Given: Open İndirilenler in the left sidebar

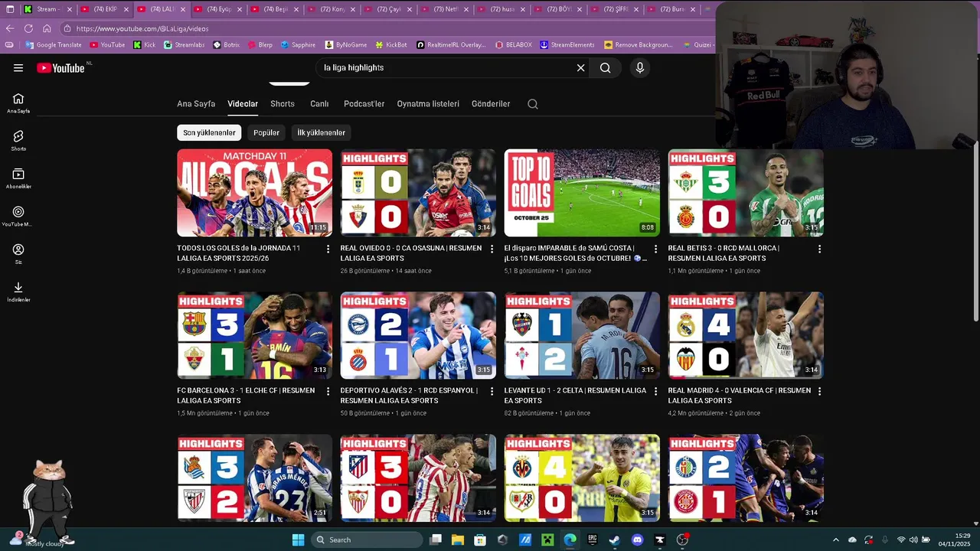Looking at the screenshot, I should click(18, 292).
